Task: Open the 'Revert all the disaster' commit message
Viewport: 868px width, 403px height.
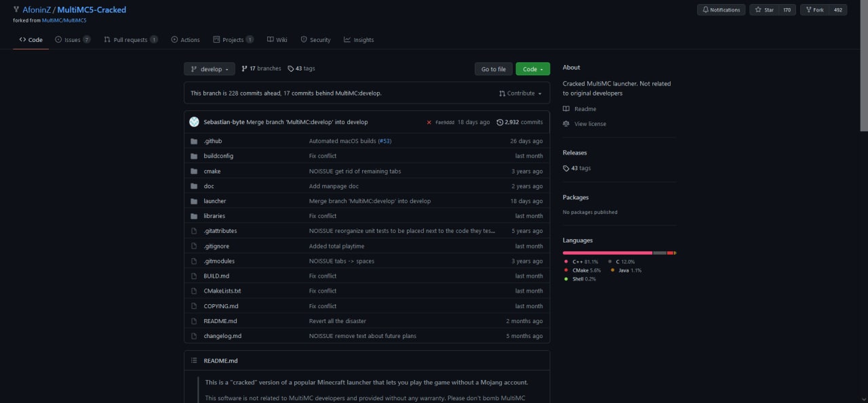Action: point(338,321)
